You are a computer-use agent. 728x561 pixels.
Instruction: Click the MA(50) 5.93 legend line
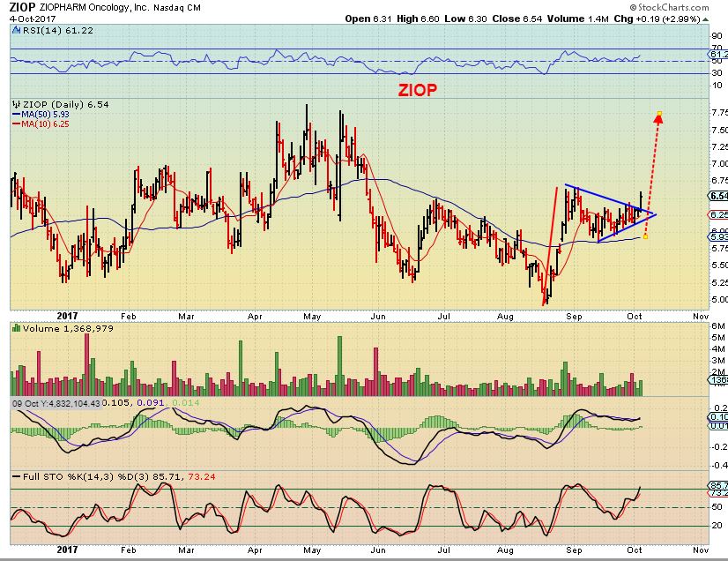pyautogui.click(x=41, y=115)
